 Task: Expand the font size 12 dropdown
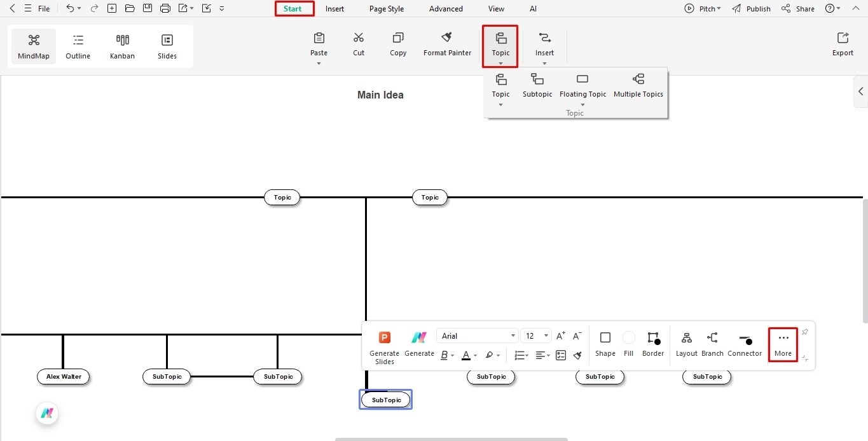[545, 335]
